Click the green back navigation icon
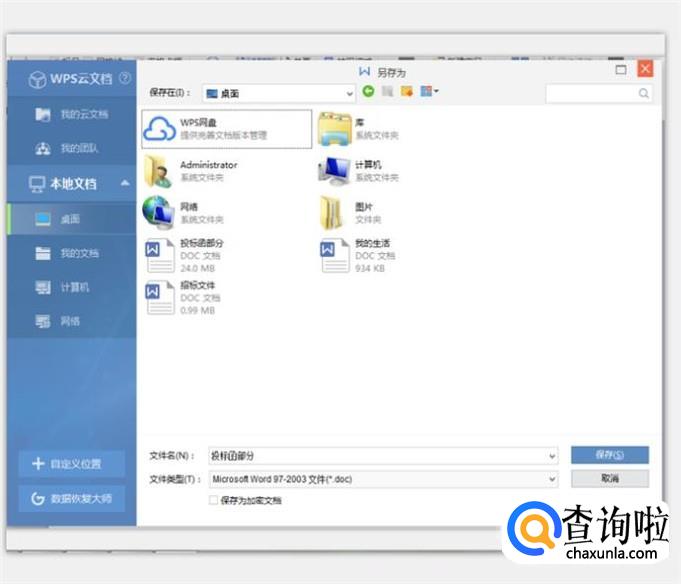The image size is (681, 584). pyautogui.click(x=368, y=91)
